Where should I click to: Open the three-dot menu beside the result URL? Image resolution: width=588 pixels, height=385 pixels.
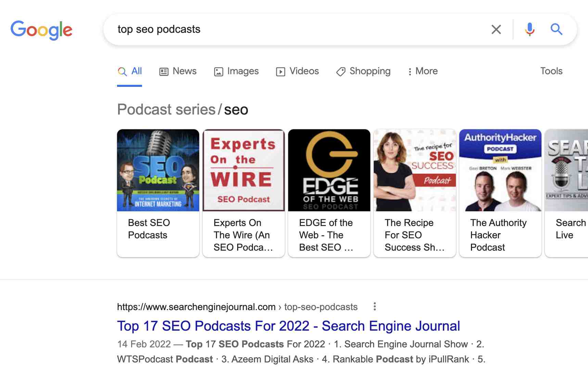[x=374, y=307]
